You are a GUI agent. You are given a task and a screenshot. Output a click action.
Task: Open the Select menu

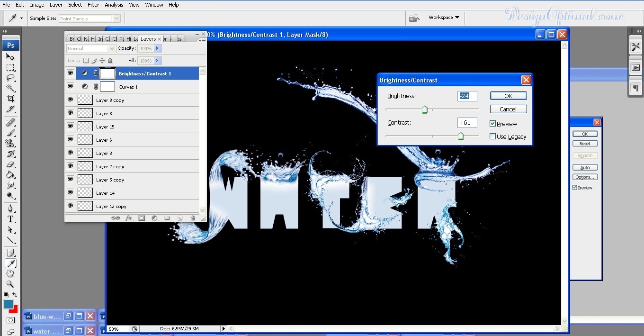coord(75,5)
